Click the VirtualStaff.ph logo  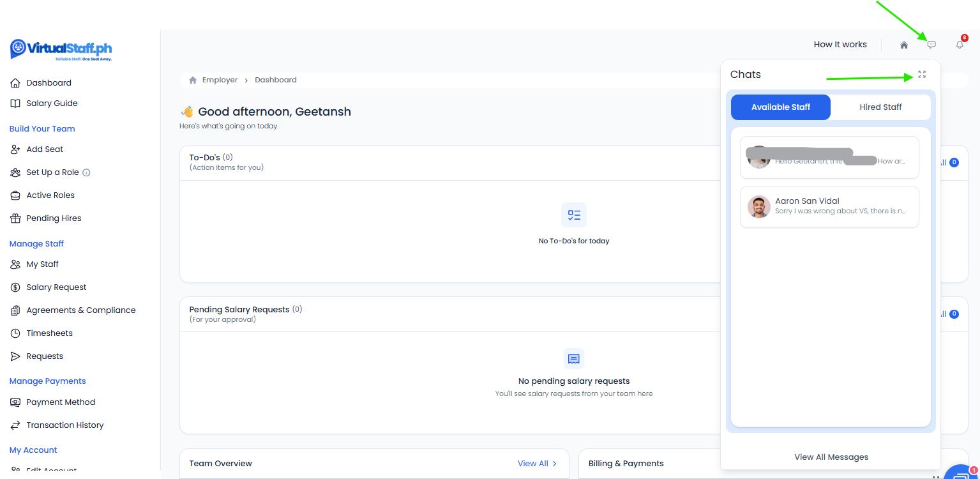click(x=61, y=49)
